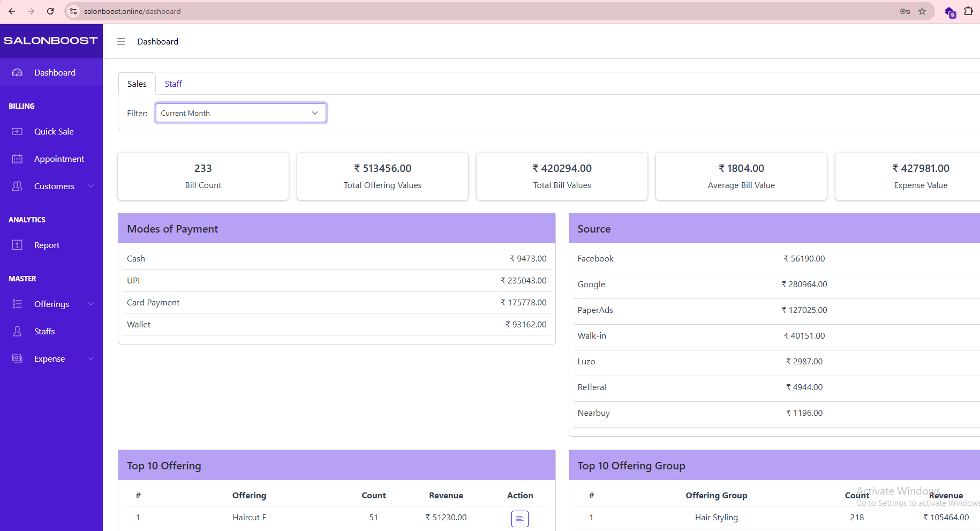Bookmark this page with star icon

click(x=922, y=11)
